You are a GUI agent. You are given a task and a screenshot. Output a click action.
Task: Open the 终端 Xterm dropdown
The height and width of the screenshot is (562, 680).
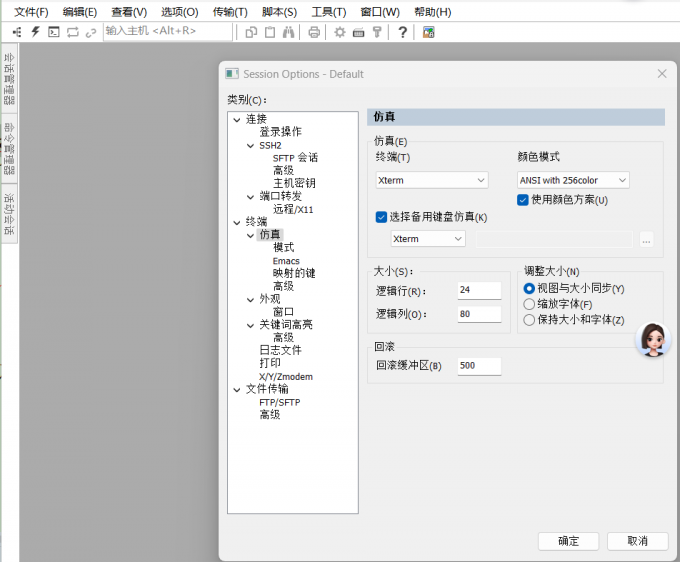(x=431, y=180)
